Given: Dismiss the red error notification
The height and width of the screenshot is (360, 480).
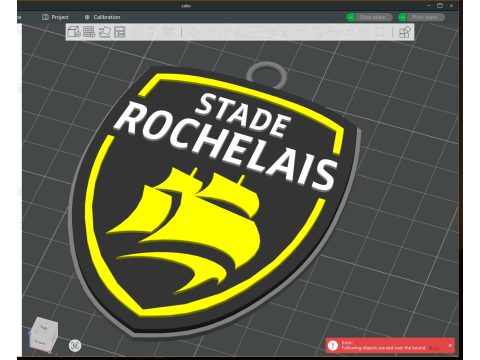Looking at the screenshot, I should [450, 345].
